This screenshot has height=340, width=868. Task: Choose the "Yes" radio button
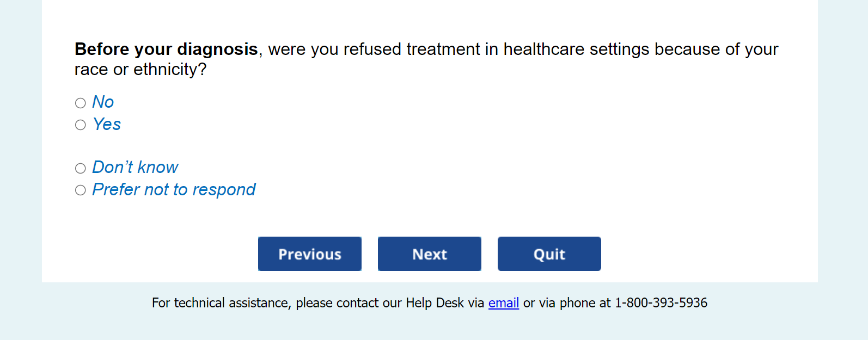point(81,125)
